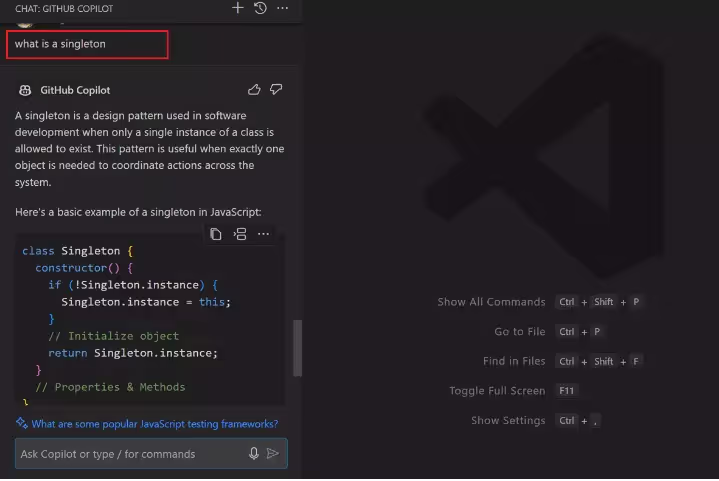Give thumbs down to Copilot response
Viewport: 719px width, 481px height.
tap(276, 89)
